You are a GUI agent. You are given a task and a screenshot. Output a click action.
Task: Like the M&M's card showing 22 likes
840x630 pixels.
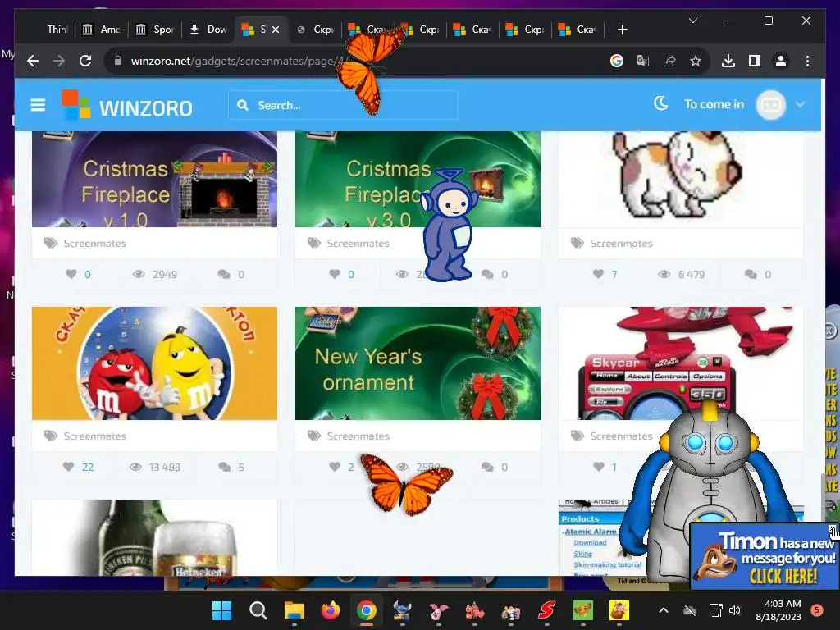pyautogui.click(x=69, y=467)
